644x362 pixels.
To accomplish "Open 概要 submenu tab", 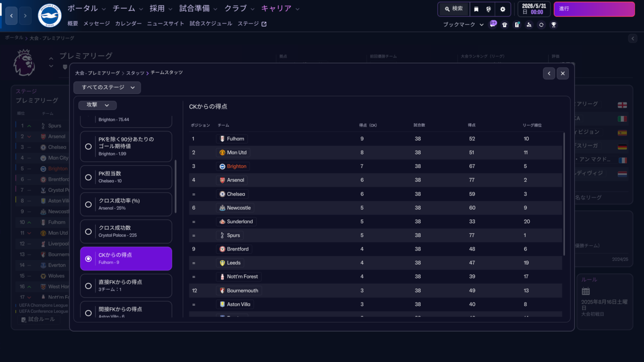I will coord(72,24).
